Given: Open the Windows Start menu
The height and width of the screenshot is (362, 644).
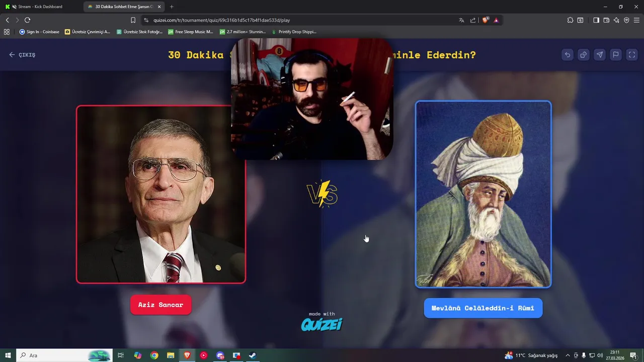Looking at the screenshot, I should 8,355.
